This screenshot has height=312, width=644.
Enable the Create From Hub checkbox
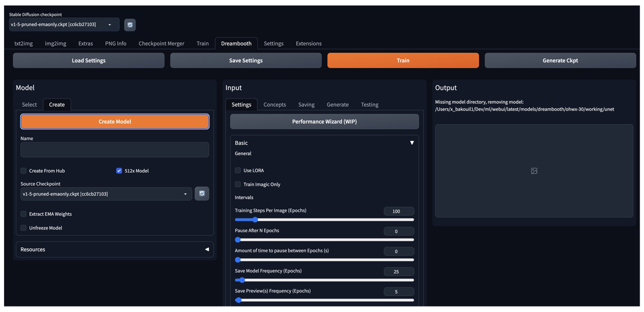24,171
